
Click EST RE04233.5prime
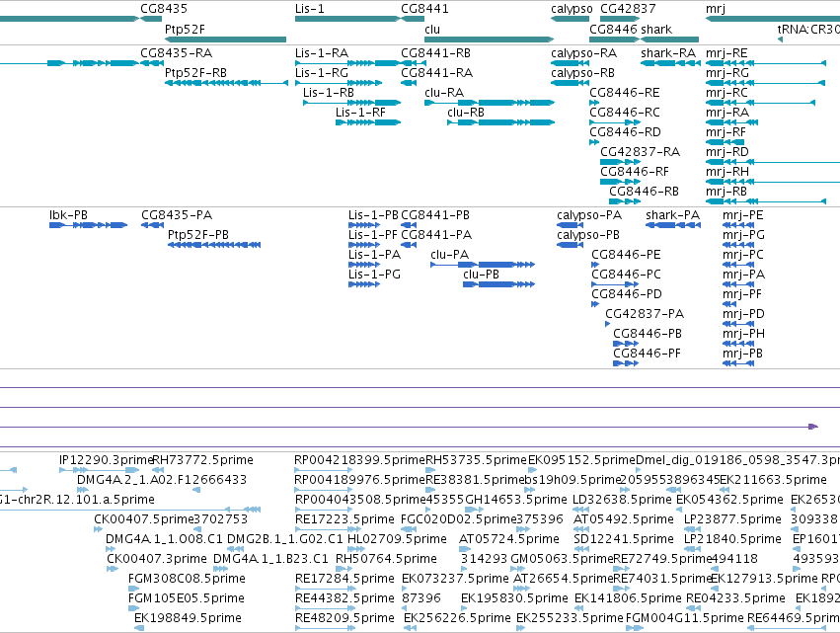click(693, 608)
